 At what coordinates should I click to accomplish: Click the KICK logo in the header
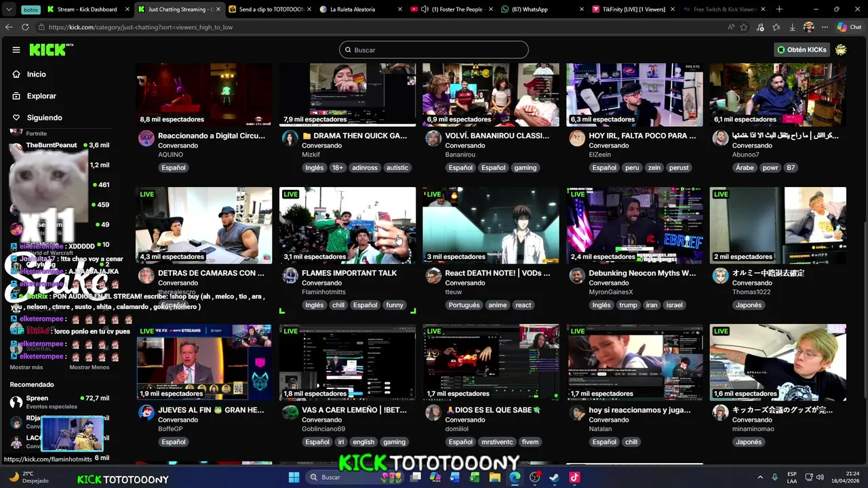tap(51, 49)
